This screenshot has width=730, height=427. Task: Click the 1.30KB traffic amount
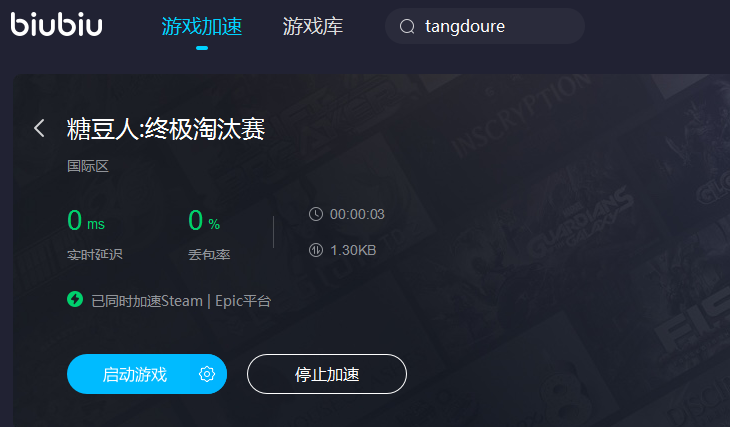click(x=353, y=251)
